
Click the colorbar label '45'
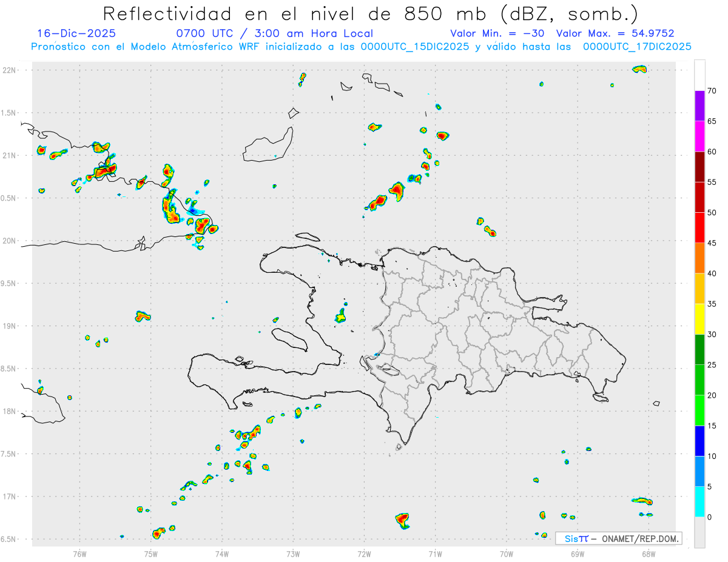tap(712, 243)
